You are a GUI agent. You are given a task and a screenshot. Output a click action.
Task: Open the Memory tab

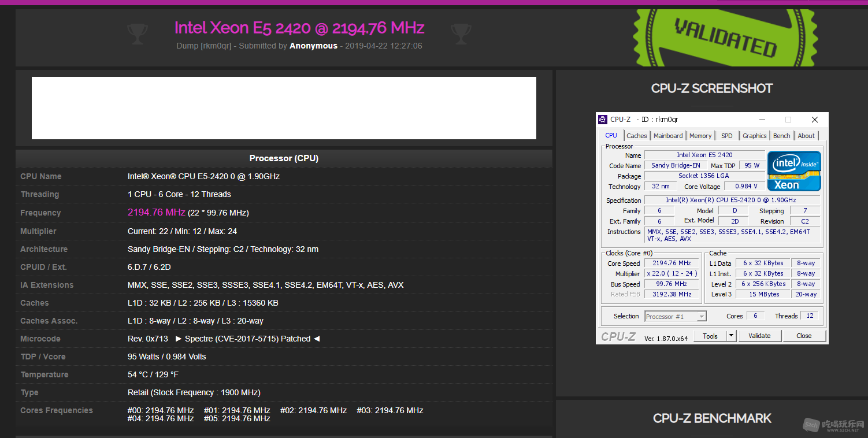pos(700,136)
